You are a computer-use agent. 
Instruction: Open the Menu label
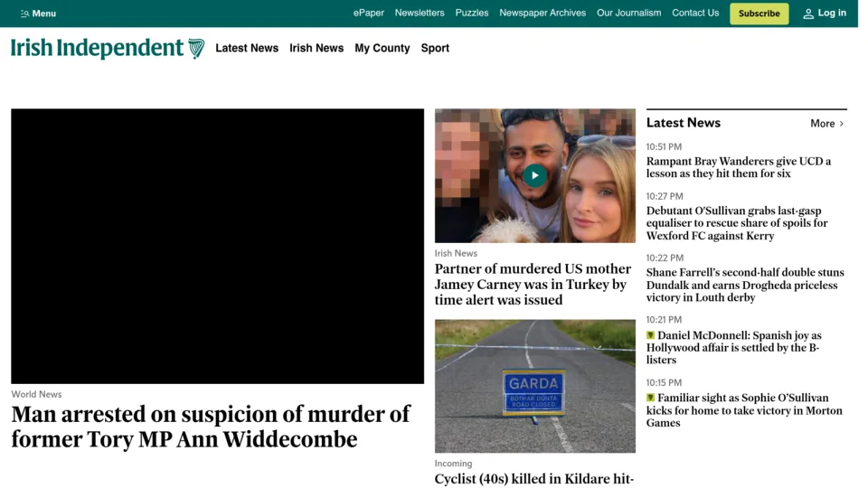tap(43, 14)
